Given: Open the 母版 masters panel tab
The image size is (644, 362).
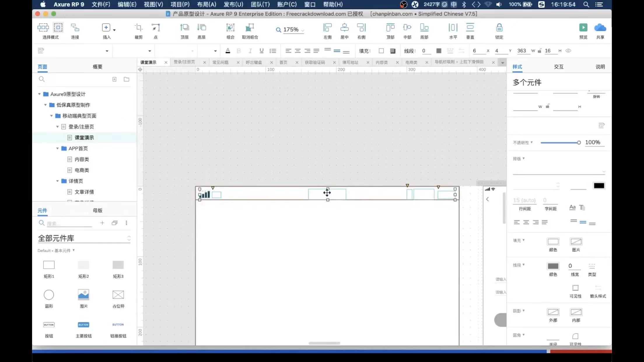Looking at the screenshot, I should point(97,210).
